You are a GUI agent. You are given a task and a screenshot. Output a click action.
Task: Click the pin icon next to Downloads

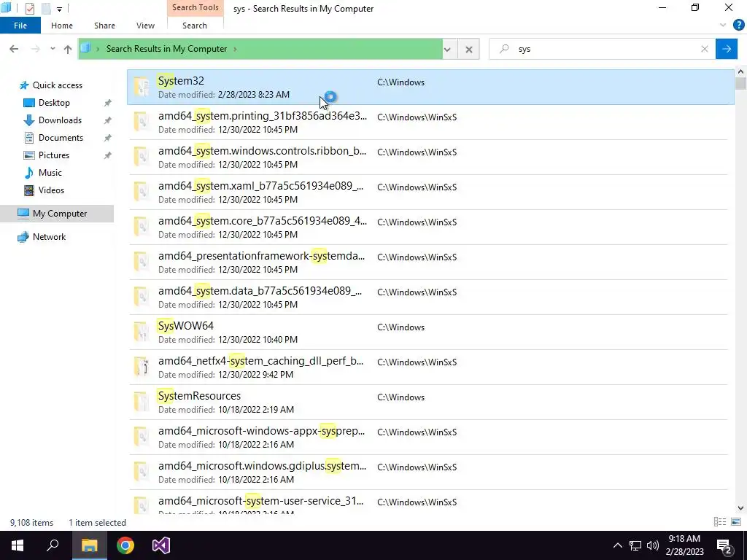(x=108, y=120)
